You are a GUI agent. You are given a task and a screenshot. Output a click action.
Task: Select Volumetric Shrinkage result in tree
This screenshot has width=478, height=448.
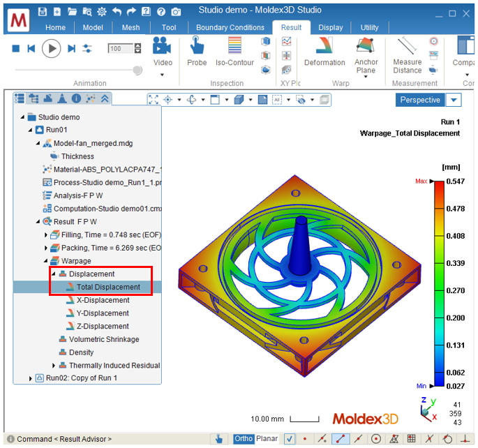coord(104,339)
